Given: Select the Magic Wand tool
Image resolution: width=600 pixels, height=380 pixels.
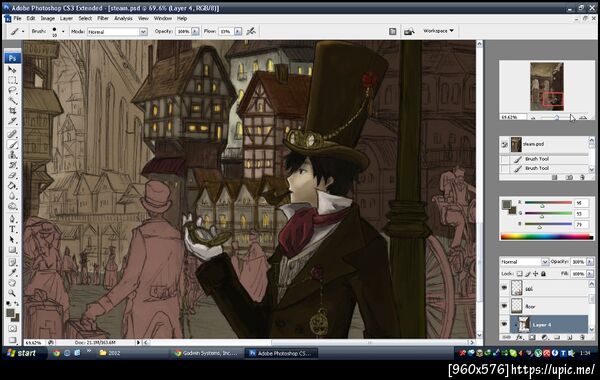Looking at the screenshot, I should tap(12, 101).
